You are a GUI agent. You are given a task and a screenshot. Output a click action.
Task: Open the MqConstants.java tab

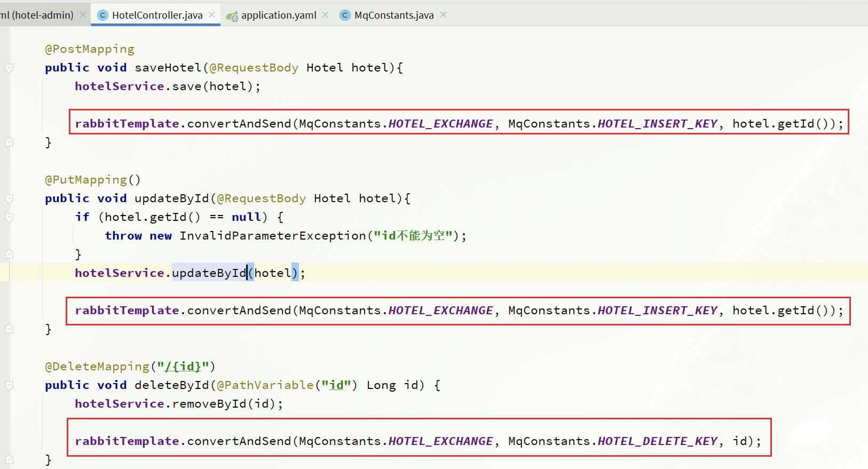tap(394, 15)
